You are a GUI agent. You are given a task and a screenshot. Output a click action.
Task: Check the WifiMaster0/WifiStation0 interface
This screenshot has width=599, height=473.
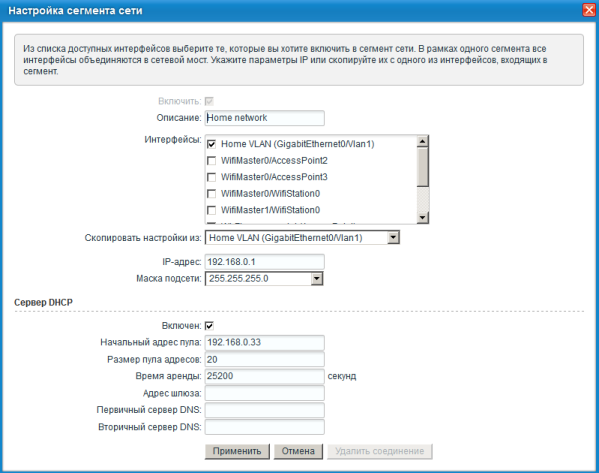click(x=211, y=194)
